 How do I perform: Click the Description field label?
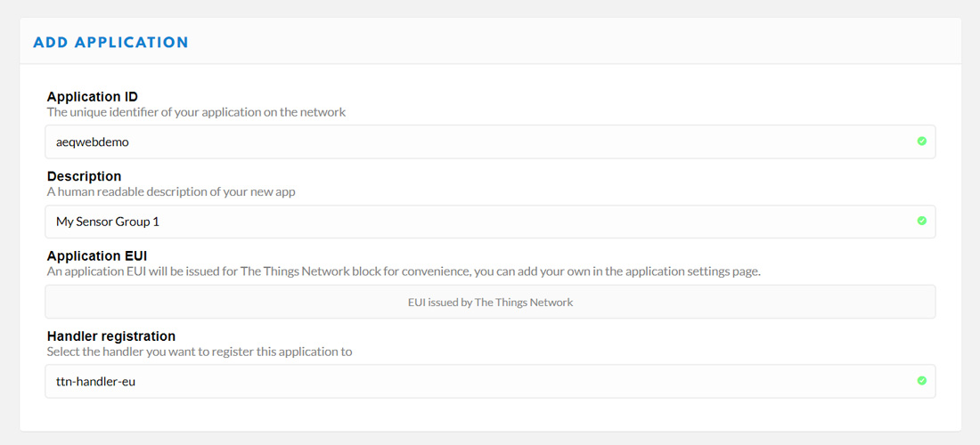85,176
